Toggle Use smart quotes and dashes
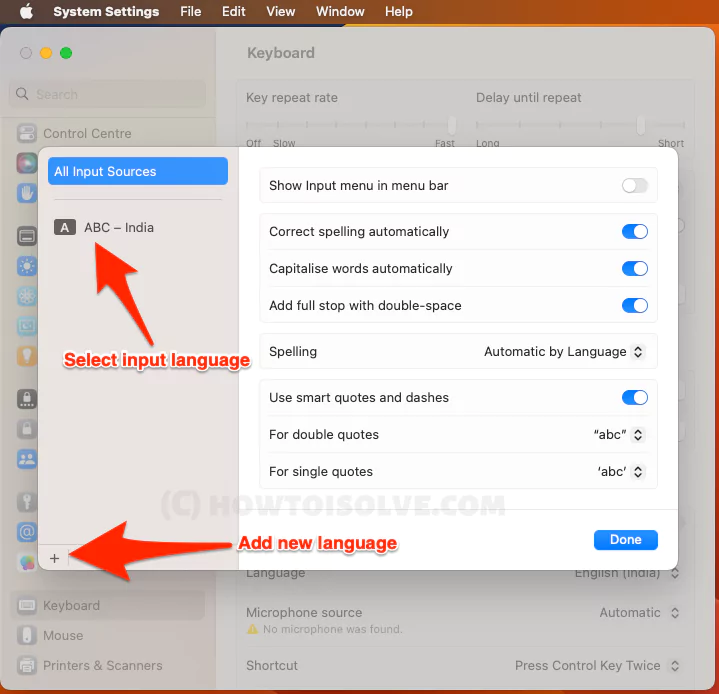The width and height of the screenshot is (719, 694). point(635,398)
